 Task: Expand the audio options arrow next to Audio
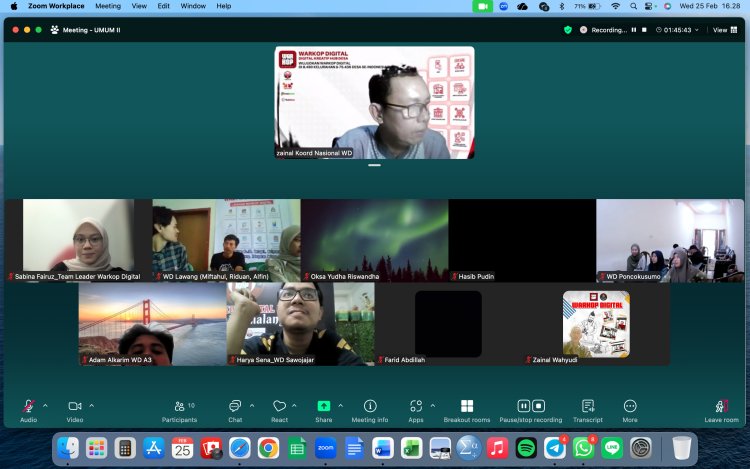pyautogui.click(x=45, y=405)
